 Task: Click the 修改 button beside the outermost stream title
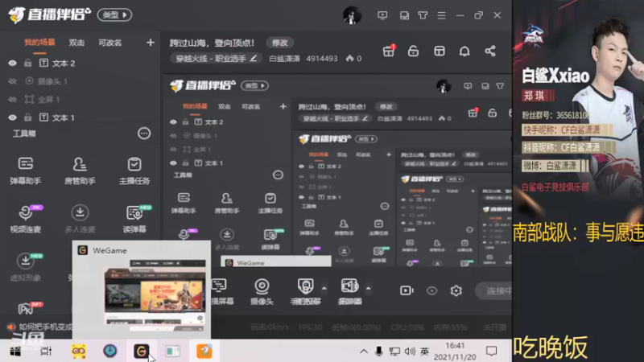click(x=279, y=43)
